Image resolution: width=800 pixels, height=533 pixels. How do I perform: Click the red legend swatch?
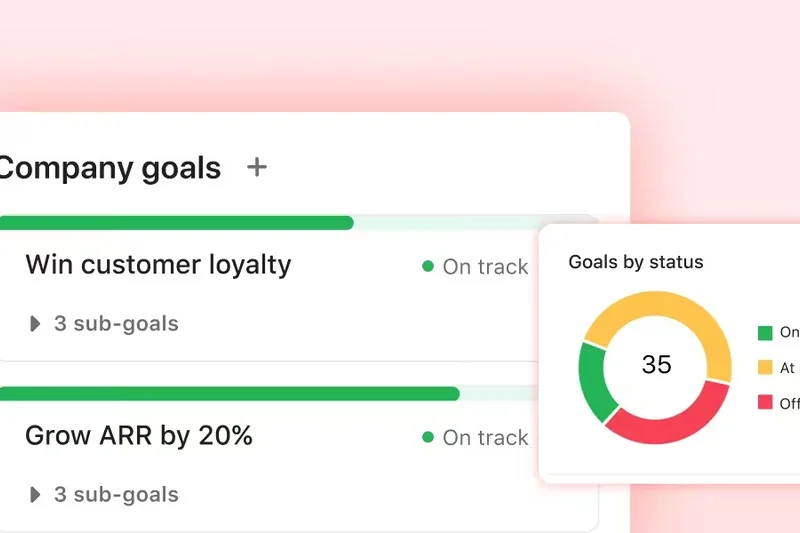click(x=765, y=403)
